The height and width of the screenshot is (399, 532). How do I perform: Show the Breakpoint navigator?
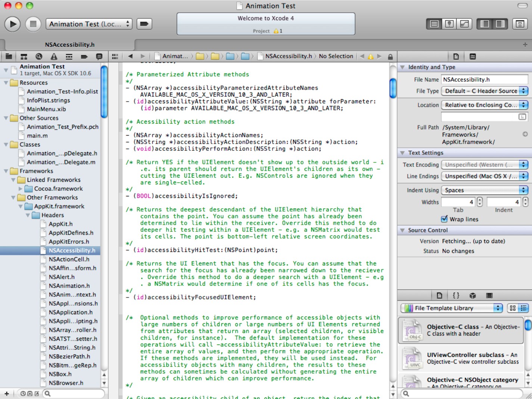(84, 56)
